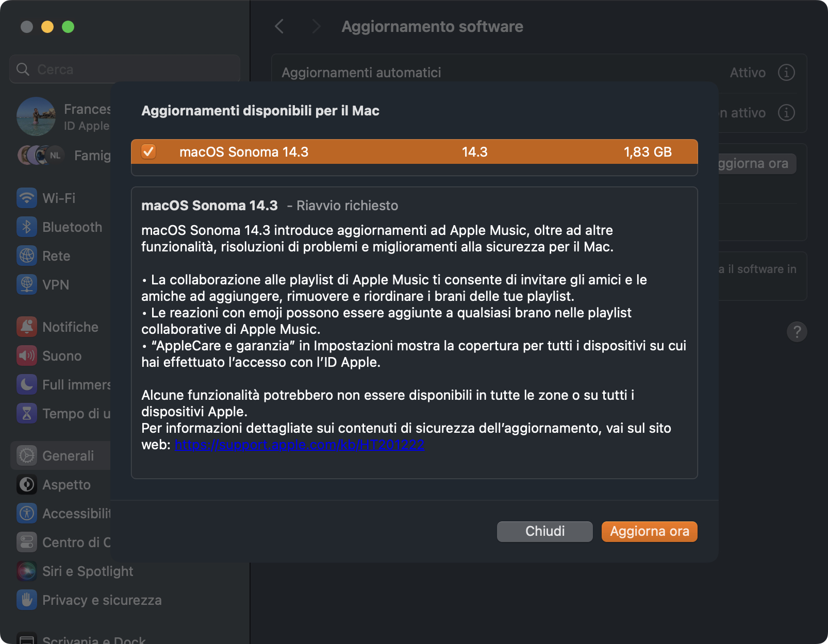
Task: Open Privacy e sicurezza hand icon
Action: pos(27,600)
